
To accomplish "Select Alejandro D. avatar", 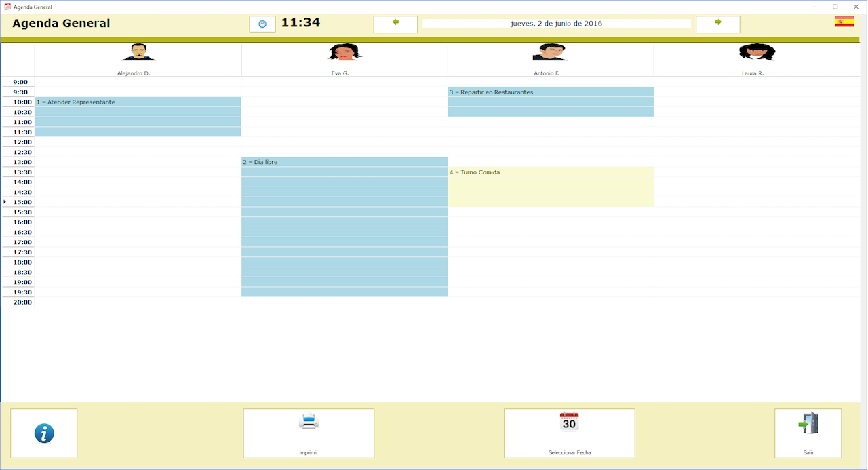I will click(138, 53).
